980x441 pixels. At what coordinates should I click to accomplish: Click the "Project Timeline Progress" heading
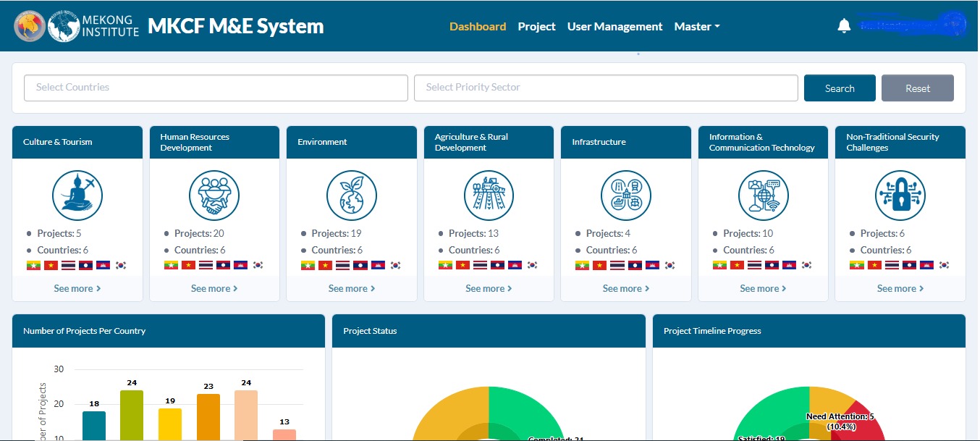(712, 331)
